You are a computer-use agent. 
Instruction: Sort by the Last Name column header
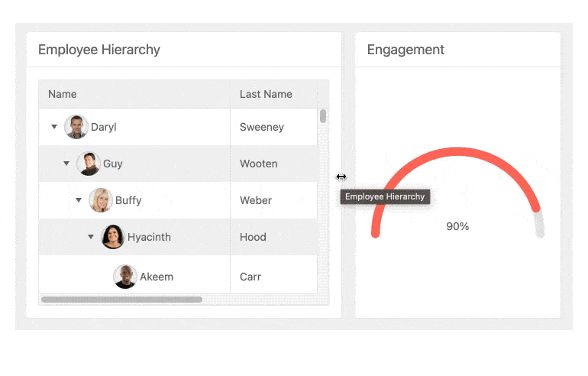[266, 95]
